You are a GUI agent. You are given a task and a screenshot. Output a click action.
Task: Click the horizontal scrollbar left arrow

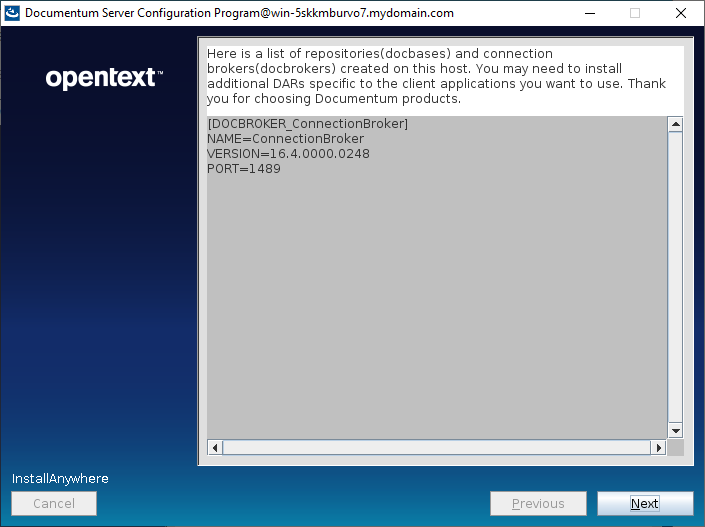tap(215, 447)
